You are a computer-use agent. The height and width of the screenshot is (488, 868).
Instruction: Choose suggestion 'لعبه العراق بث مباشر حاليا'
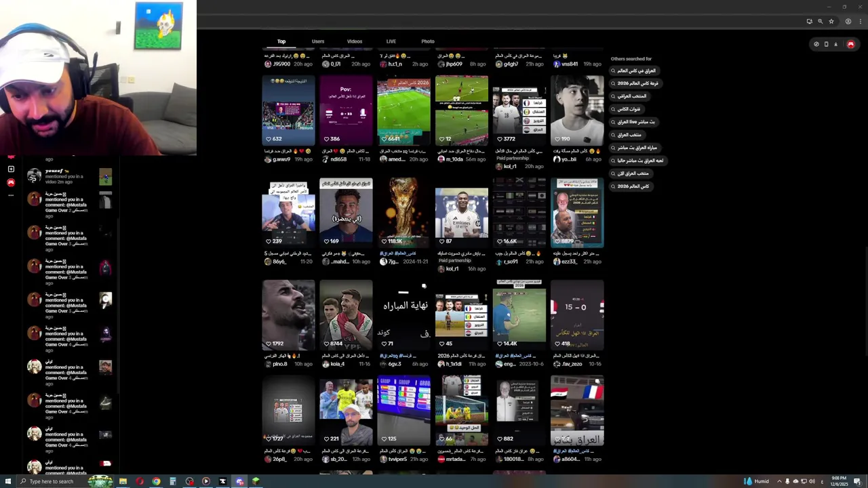pyautogui.click(x=637, y=161)
